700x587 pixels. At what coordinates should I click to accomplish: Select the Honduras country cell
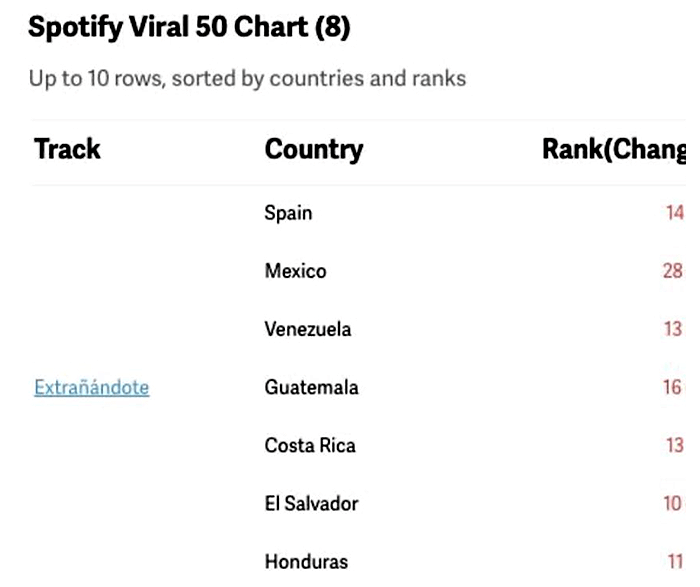click(306, 562)
